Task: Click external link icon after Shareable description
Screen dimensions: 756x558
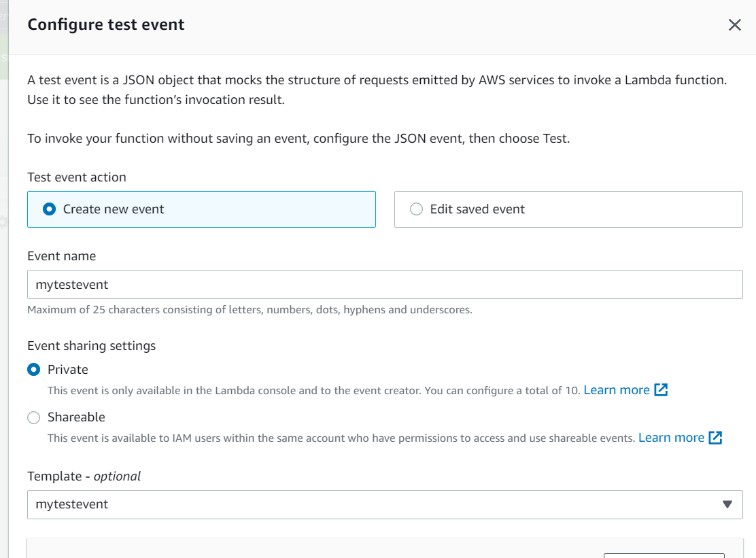Action: pyautogui.click(x=715, y=438)
